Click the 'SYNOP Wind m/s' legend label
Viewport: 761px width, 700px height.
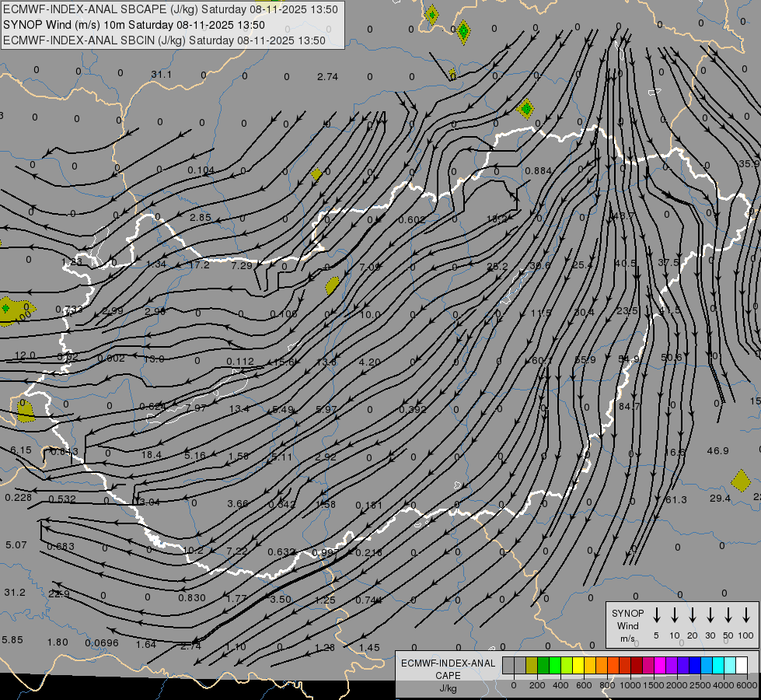(627, 625)
